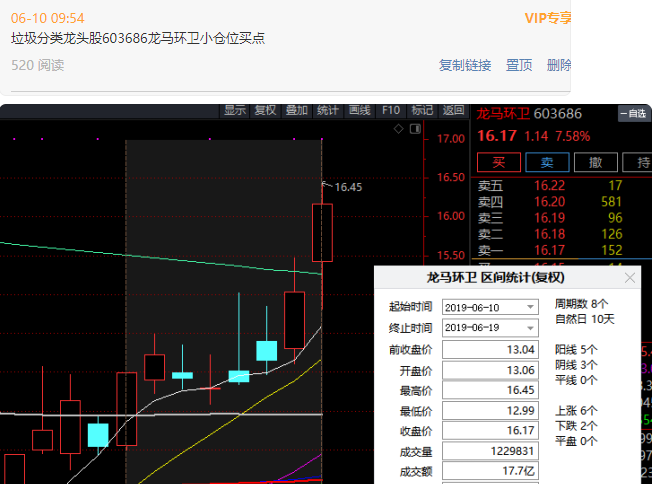Viewport: 653px width, 484px height.
Task: Click the green moving average line
Action: [x=161, y=257]
